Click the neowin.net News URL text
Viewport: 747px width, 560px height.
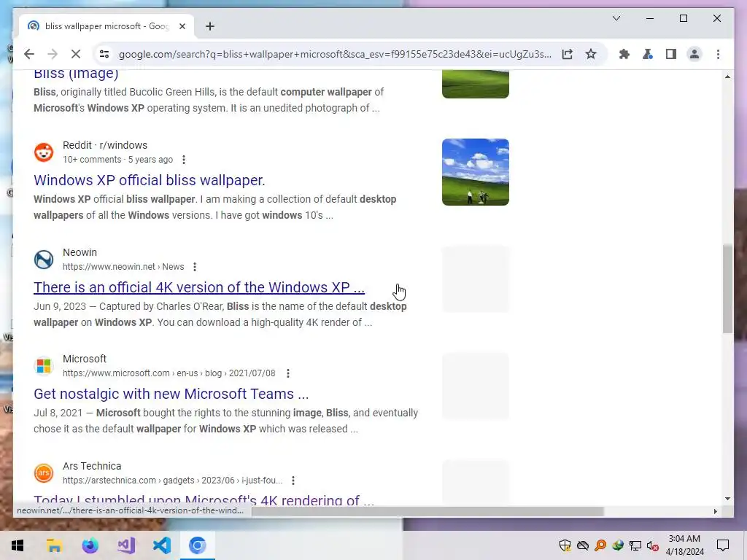coord(123,267)
